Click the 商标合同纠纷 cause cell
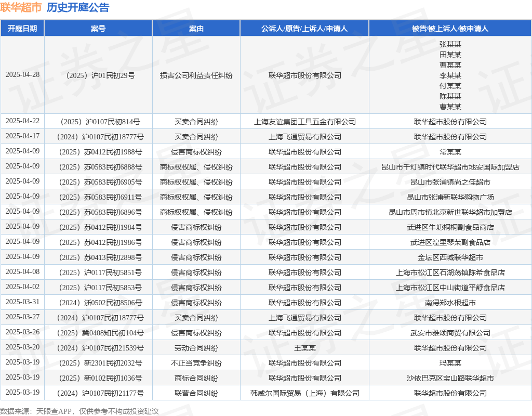The height and width of the screenshot is (416, 532). (x=196, y=378)
